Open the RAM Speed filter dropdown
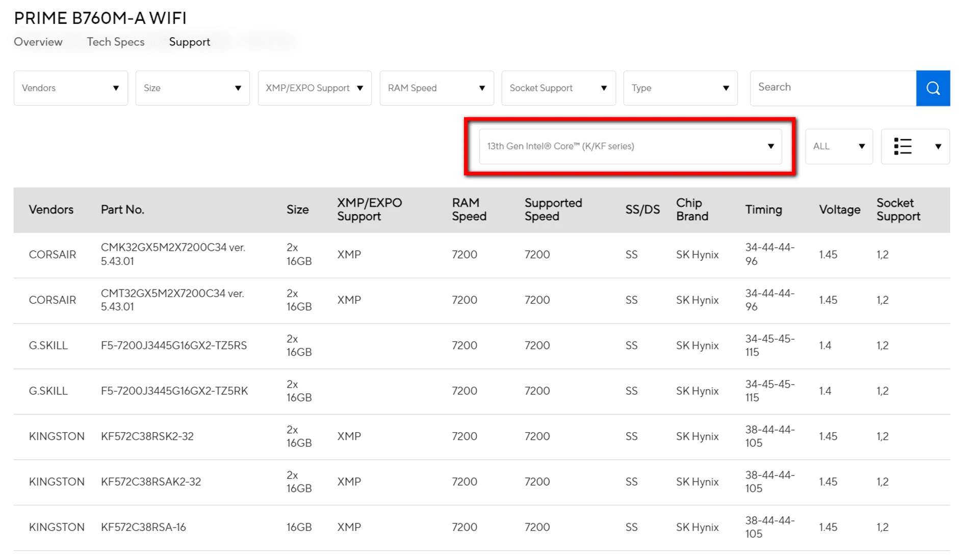Viewport: 979px width, 560px height. click(x=436, y=88)
